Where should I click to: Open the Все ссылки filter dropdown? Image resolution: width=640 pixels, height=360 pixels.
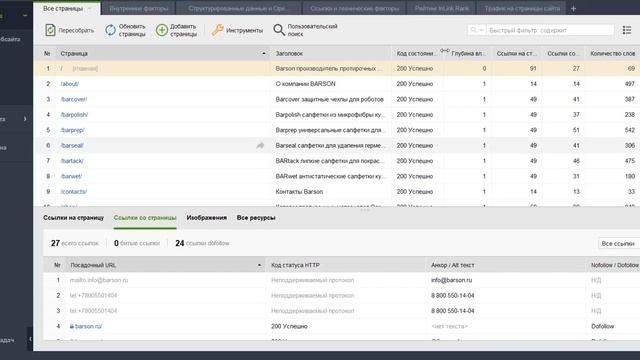click(x=619, y=243)
